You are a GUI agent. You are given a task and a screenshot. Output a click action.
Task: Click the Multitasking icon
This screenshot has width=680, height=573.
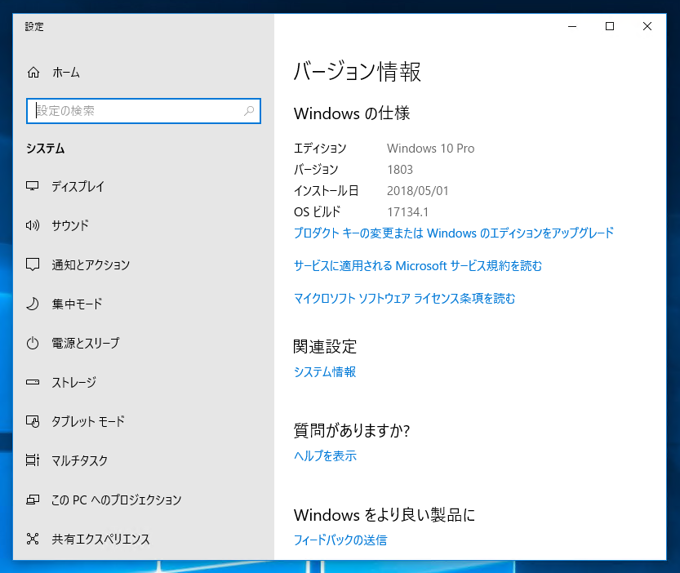pos(33,460)
